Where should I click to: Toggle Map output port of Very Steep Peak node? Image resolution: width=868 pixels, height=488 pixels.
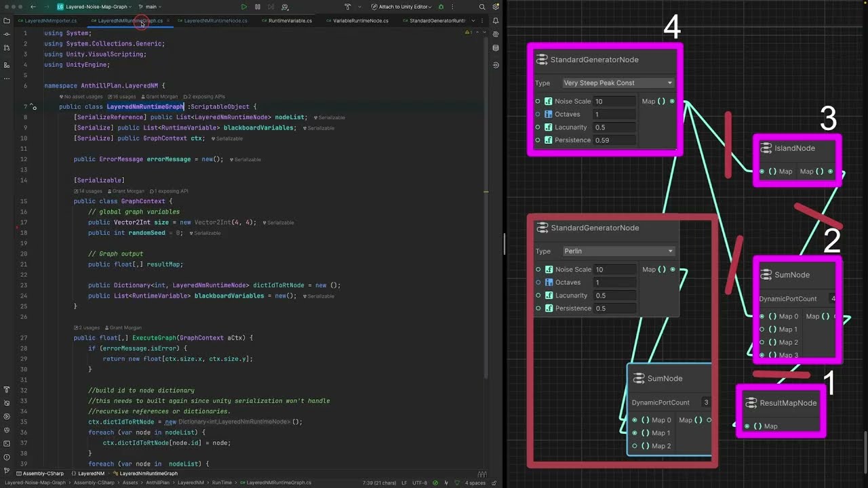point(673,102)
